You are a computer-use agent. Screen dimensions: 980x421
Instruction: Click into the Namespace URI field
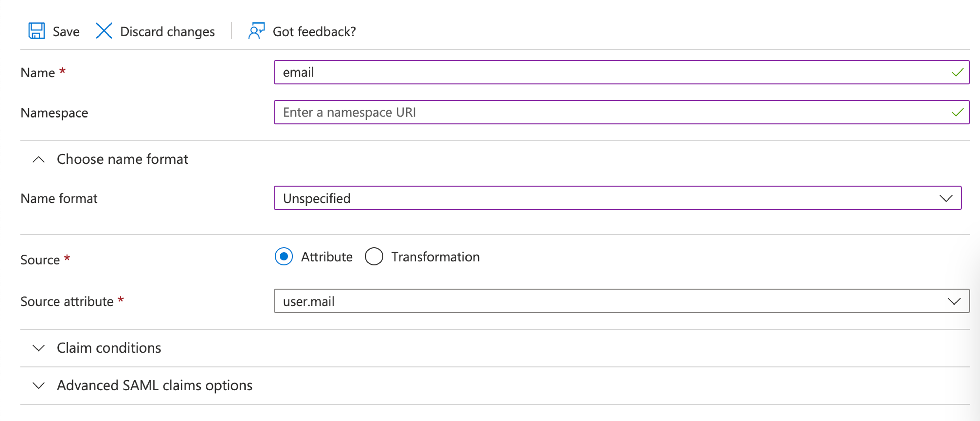click(x=609, y=112)
